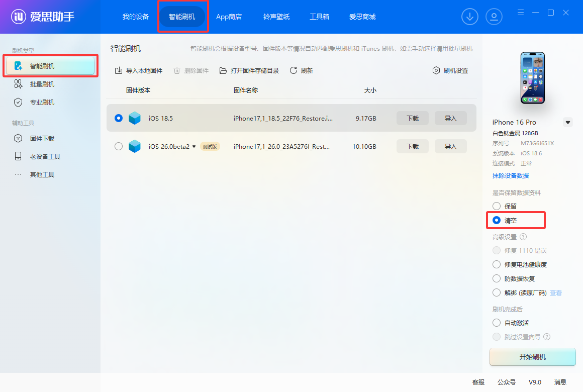Click the download manager icon

point(469,16)
